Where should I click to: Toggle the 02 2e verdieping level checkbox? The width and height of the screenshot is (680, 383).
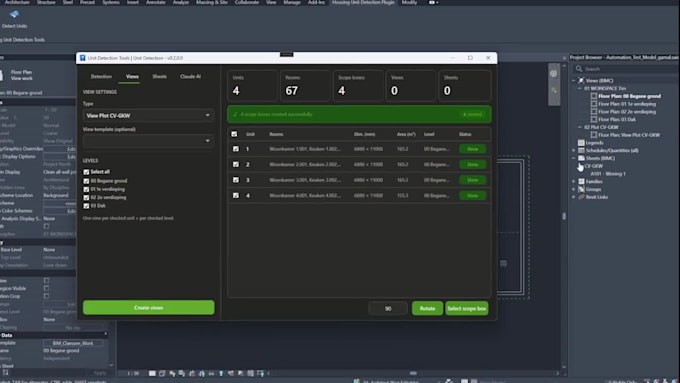click(86, 197)
